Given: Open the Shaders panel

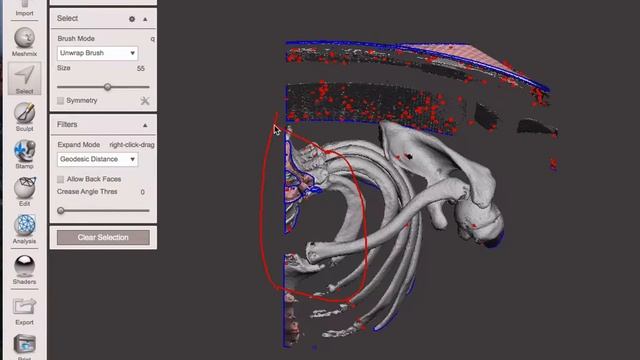Looking at the screenshot, I should pyautogui.click(x=24, y=269).
